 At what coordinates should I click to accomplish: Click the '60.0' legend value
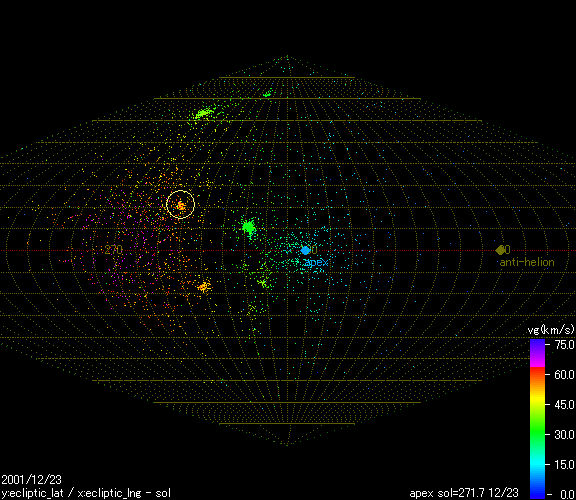click(x=564, y=375)
